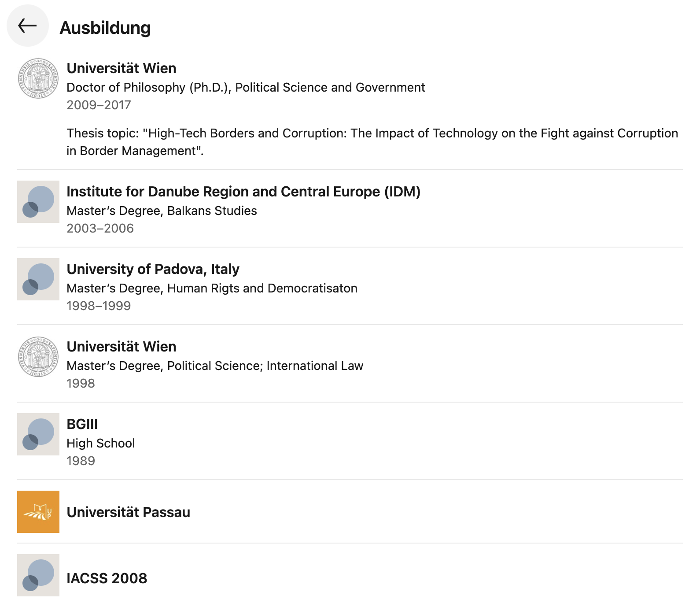This screenshot has height=614, width=700.
Task: Click the IACSS 2008 placeholder logo
Action: coord(38,575)
